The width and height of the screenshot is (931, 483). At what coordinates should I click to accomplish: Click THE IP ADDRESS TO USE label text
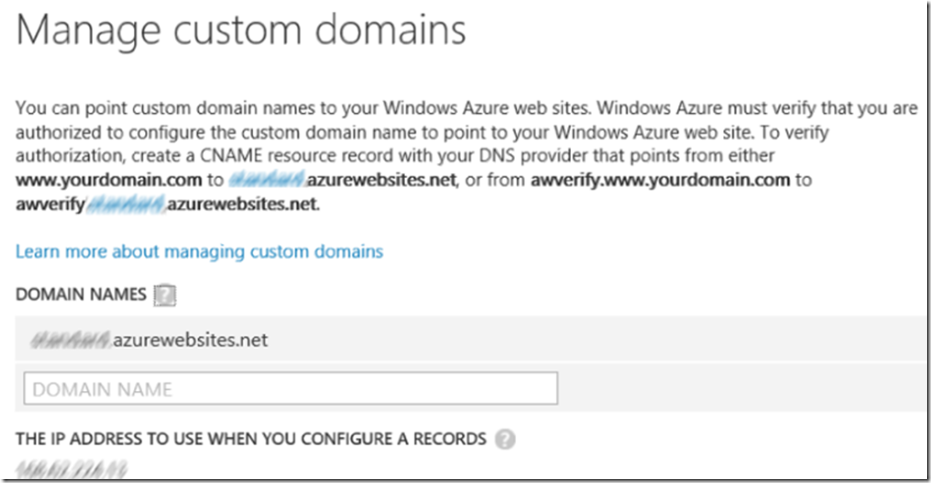coord(251,439)
